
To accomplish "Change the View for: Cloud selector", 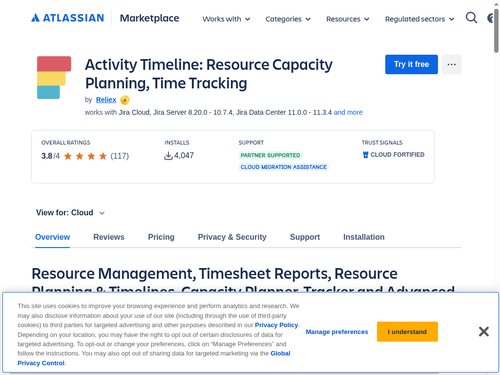I will pos(70,213).
